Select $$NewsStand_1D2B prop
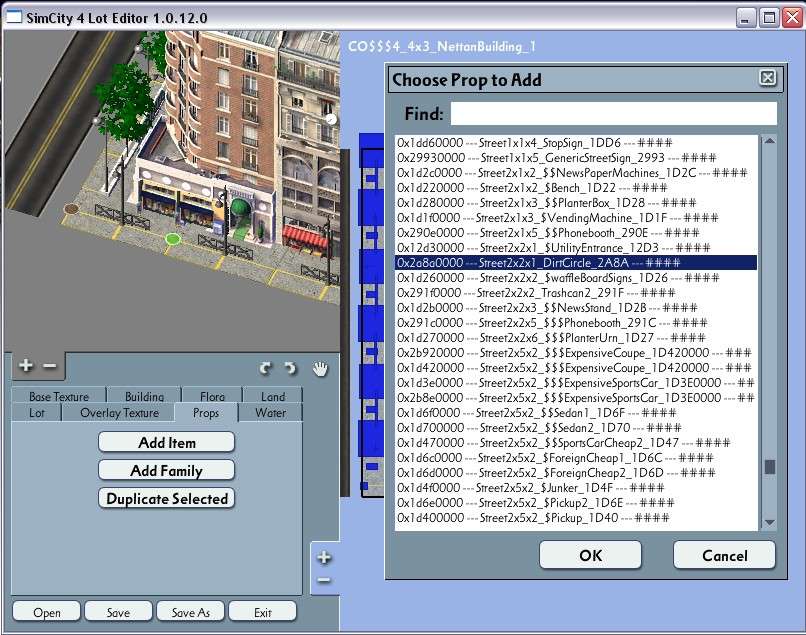The width and height of the screenshot is (806, 635). pyautogui.click(x=576, y=307)
